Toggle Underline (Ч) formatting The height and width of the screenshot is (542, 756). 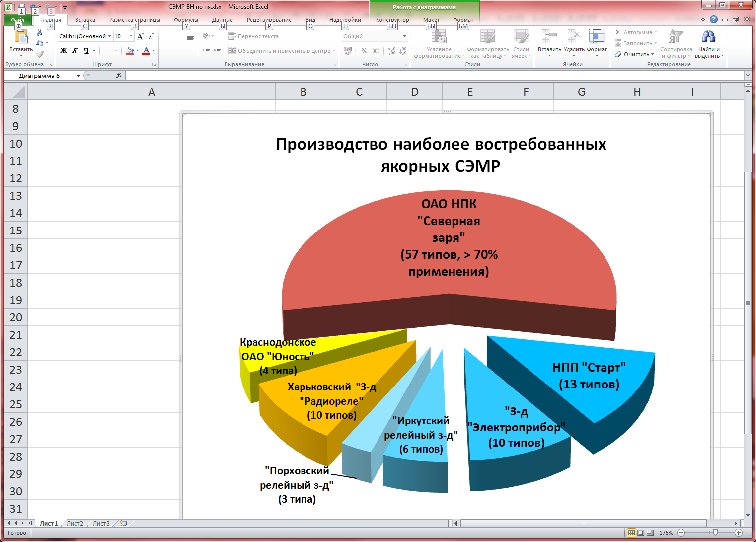tap(86, 51)
